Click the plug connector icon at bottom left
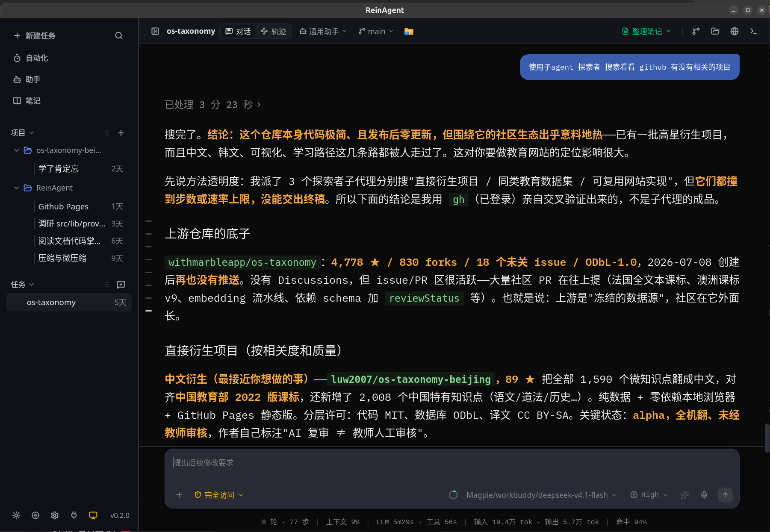Viewport: 770px width, 532px height. click(x=74, y=515)
